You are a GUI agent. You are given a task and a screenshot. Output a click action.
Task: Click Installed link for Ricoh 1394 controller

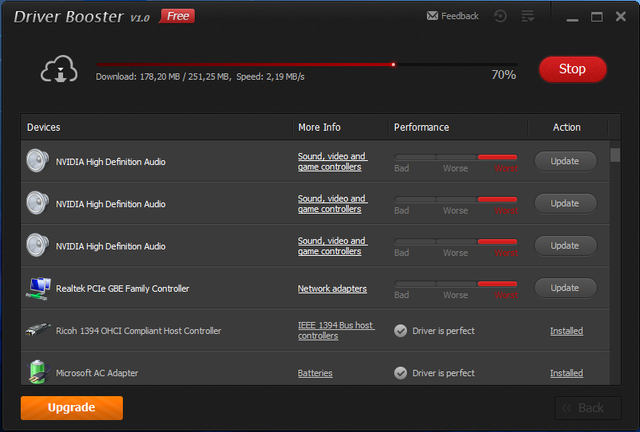(566, 331)
